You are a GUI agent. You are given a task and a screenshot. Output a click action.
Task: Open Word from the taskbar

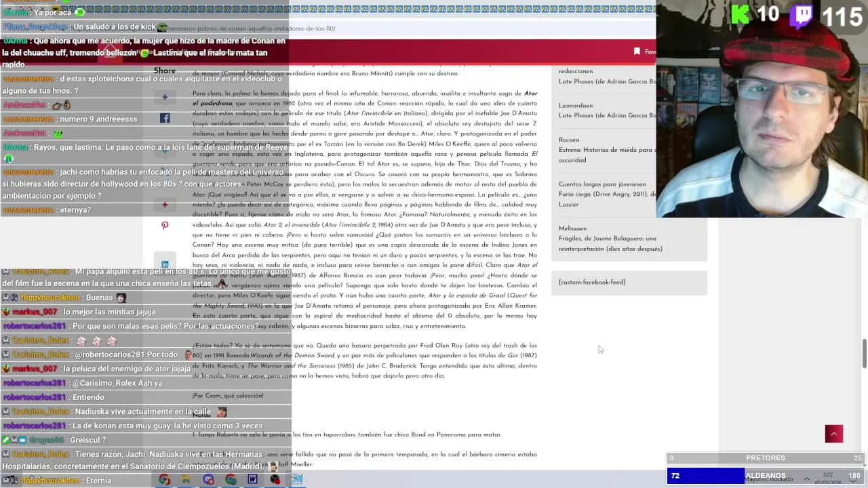[252, 479]
